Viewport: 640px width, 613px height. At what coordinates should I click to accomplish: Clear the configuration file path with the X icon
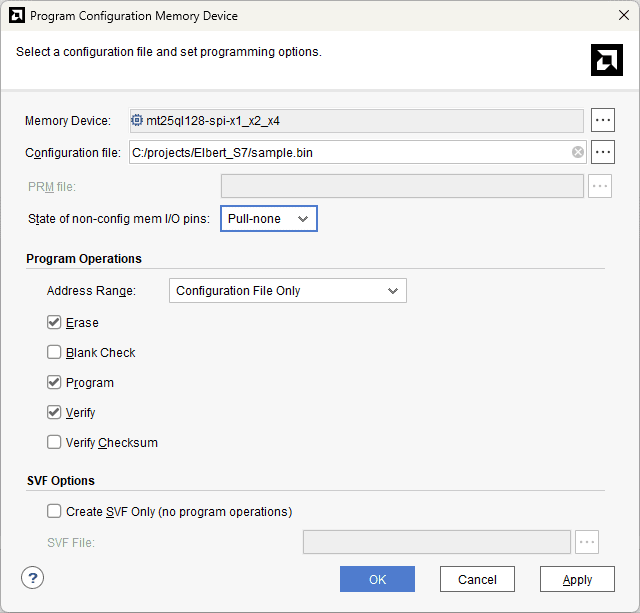pos(578,152)
